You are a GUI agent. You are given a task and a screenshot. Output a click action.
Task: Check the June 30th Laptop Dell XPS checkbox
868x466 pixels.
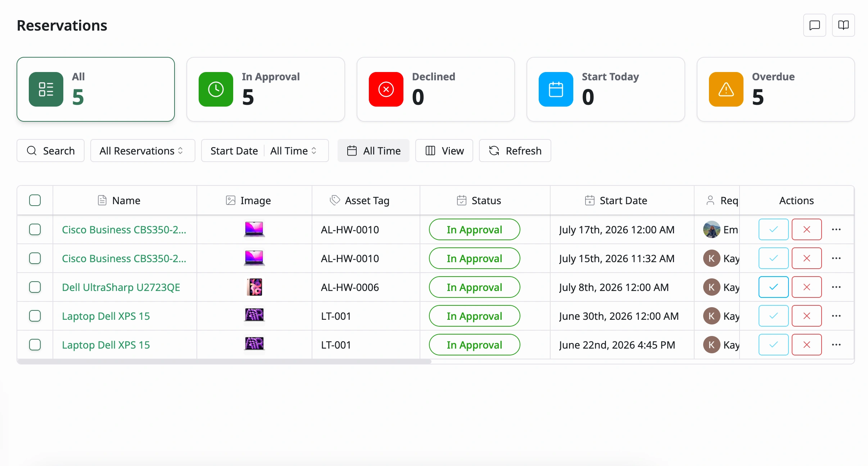point(35,316)
